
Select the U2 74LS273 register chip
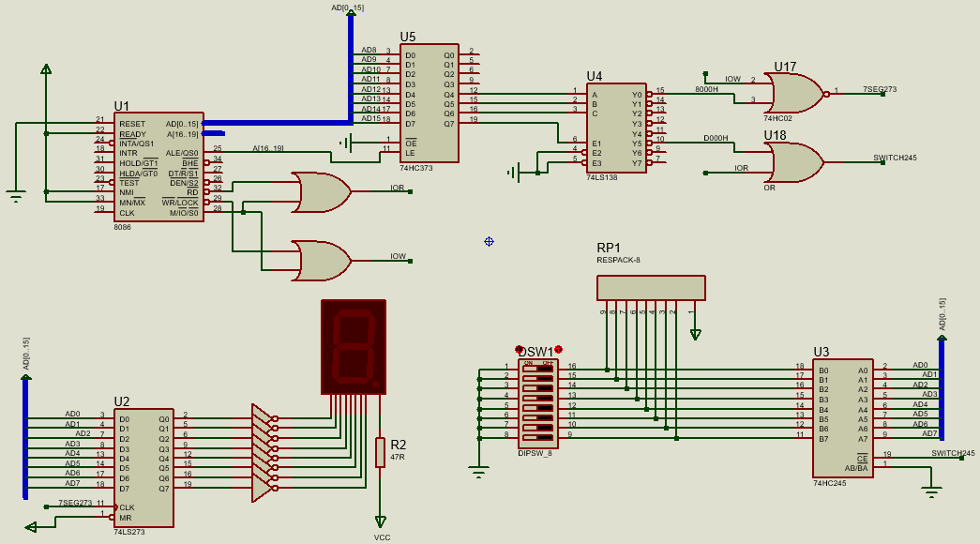(x=143, y=468)
